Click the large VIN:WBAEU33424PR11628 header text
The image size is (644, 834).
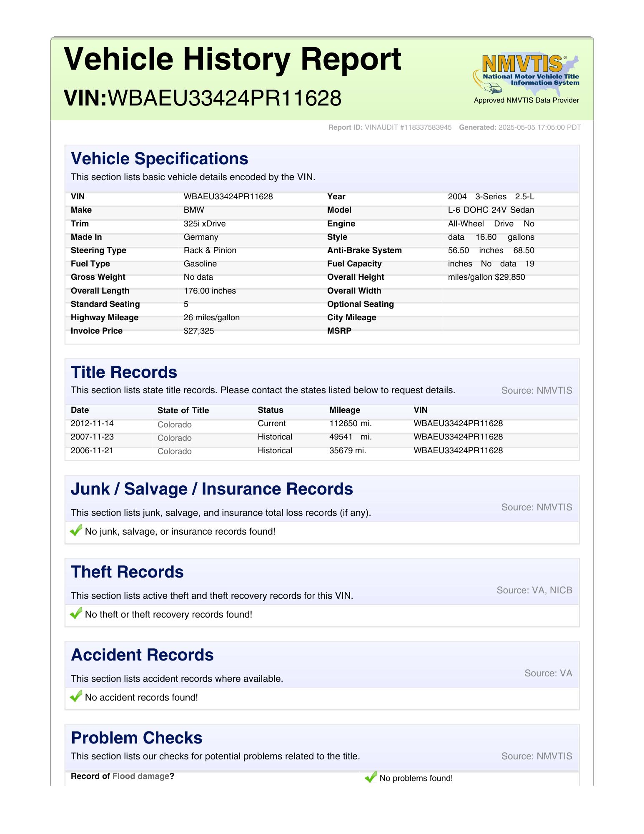point(203,98)
